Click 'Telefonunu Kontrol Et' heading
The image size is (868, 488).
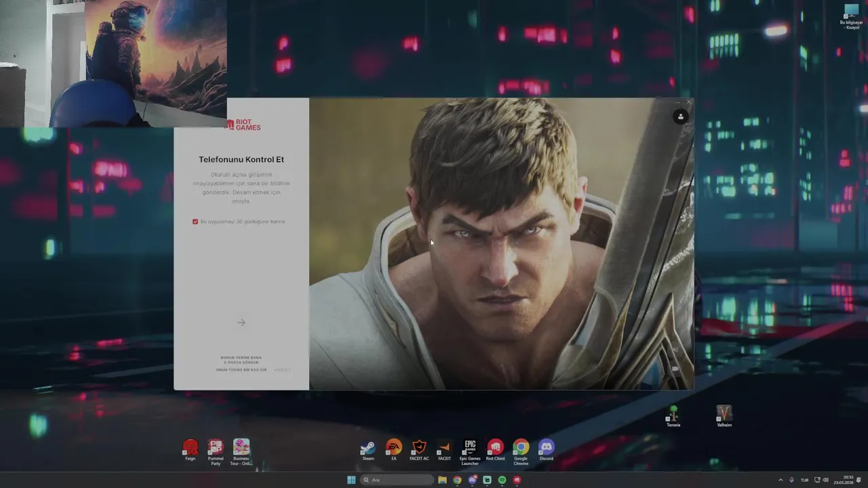tap(241, 159)
